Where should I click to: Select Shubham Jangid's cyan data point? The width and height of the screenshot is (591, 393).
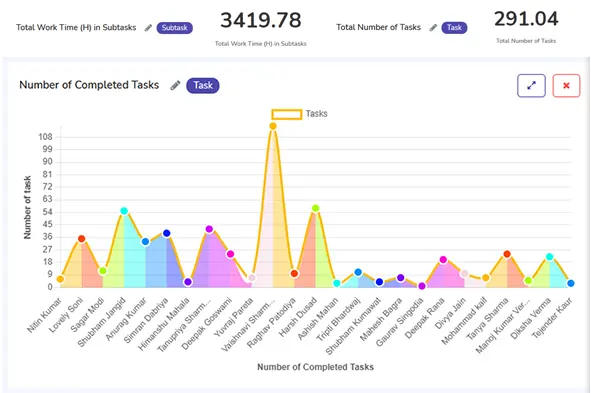(124, 211)
